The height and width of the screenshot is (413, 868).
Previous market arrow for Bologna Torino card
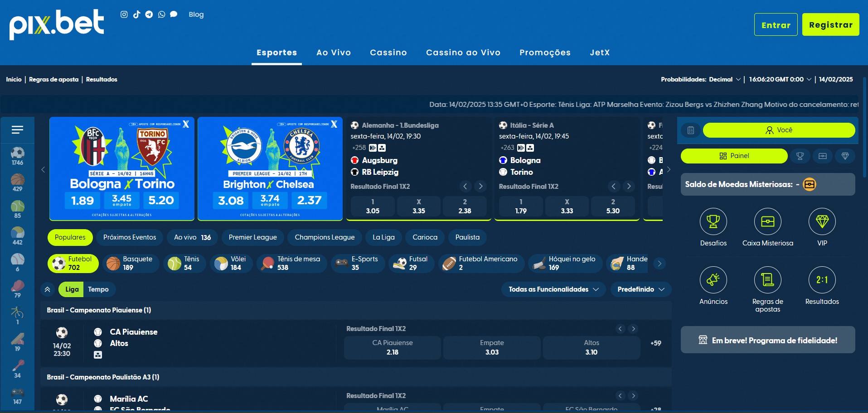coord(613,186)
